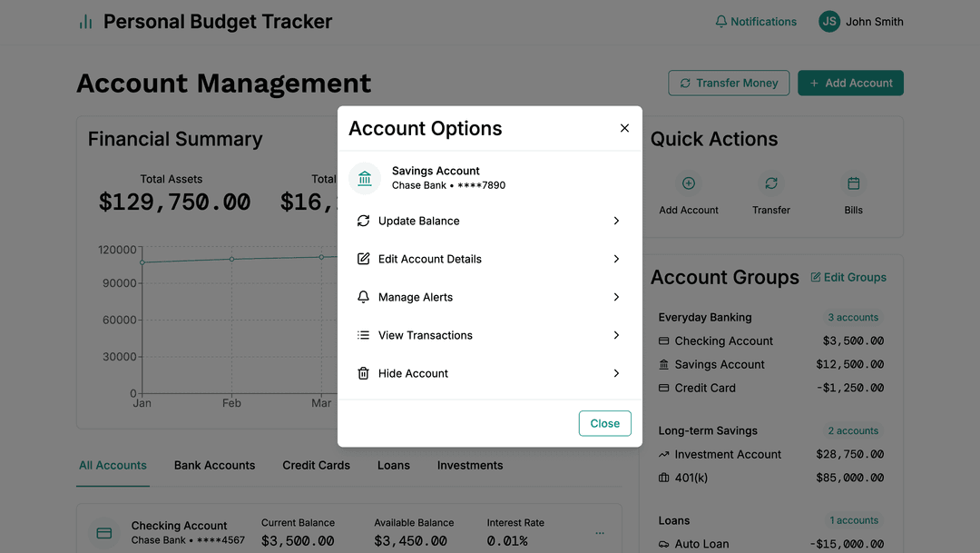The width and height of the screenshot is (980, 553).
Task: Switch to the Bank Accounts tab
Action: pos(214,465)
